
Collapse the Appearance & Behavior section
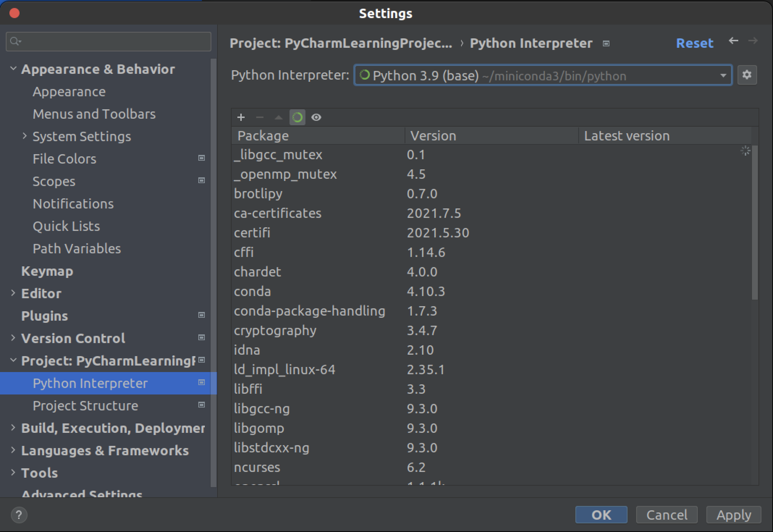point(13,69)
